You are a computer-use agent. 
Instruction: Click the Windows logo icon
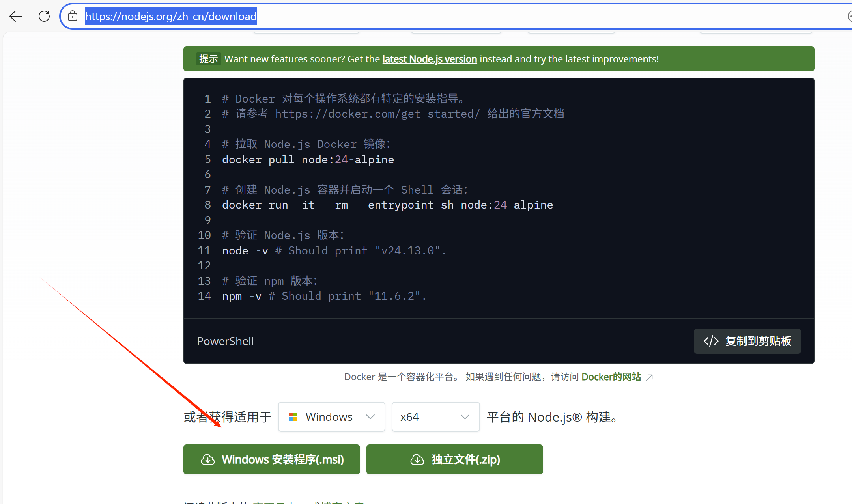293,417
